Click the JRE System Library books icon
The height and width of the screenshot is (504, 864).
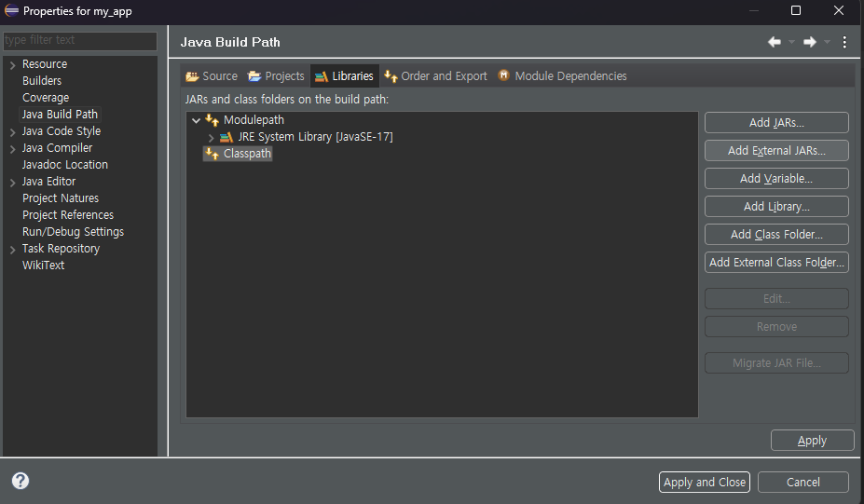tap(226, 137)
